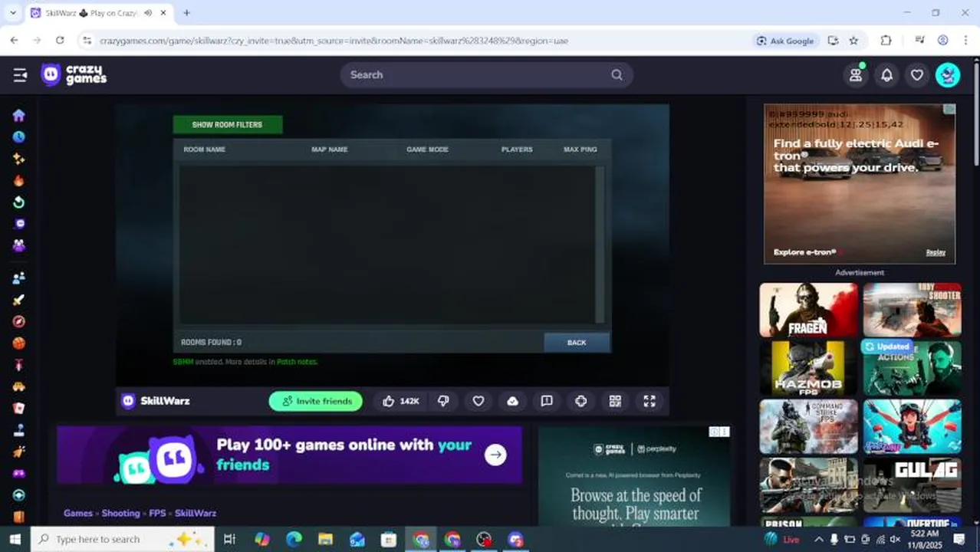Open browser extensions puzzle icon
This screenshot has width=980, height=552.
pos(886,41)
